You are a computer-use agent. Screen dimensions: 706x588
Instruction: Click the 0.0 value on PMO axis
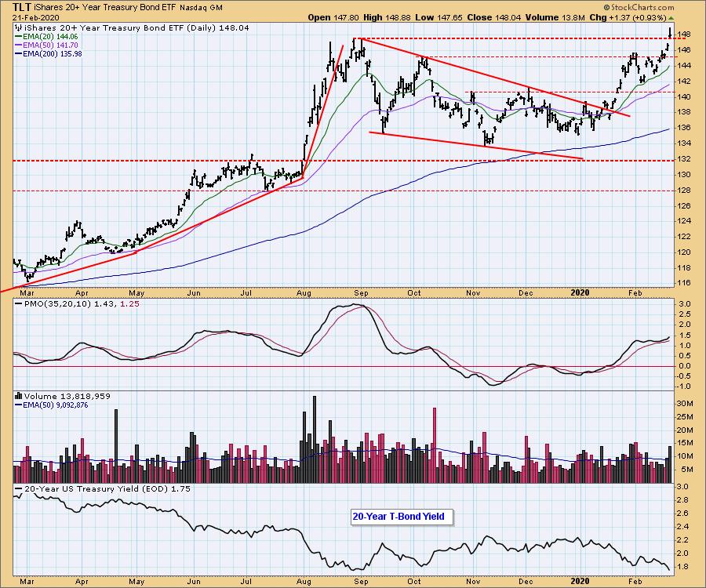pos(686,366)
